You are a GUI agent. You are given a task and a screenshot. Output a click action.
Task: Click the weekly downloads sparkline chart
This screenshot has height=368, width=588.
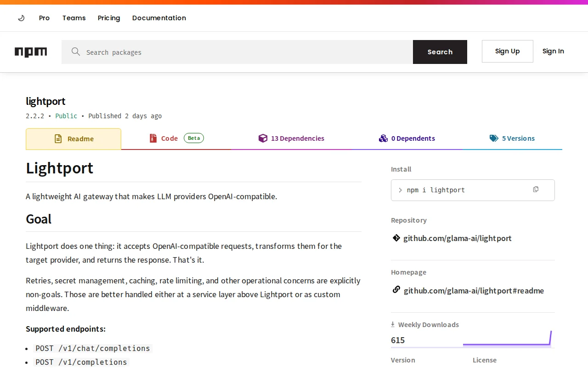coord(507,339)
